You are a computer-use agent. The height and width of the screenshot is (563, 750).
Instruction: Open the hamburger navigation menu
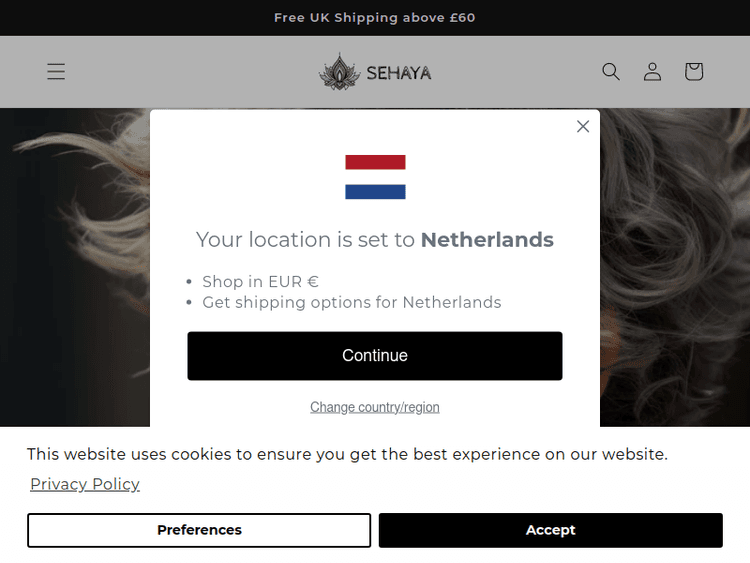coord(56,71)
